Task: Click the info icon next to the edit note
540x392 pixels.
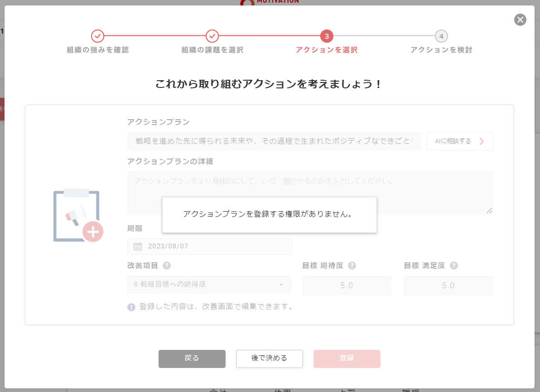Action: point(131,306)
